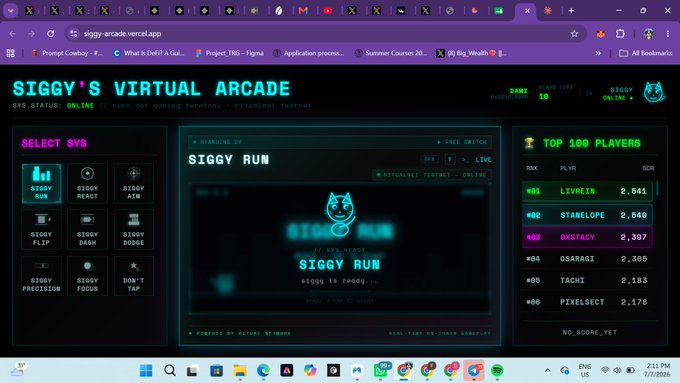This screenshot has width=680, height=383.
Task: Go back with browser back arrow
Action: coord(13,33)
